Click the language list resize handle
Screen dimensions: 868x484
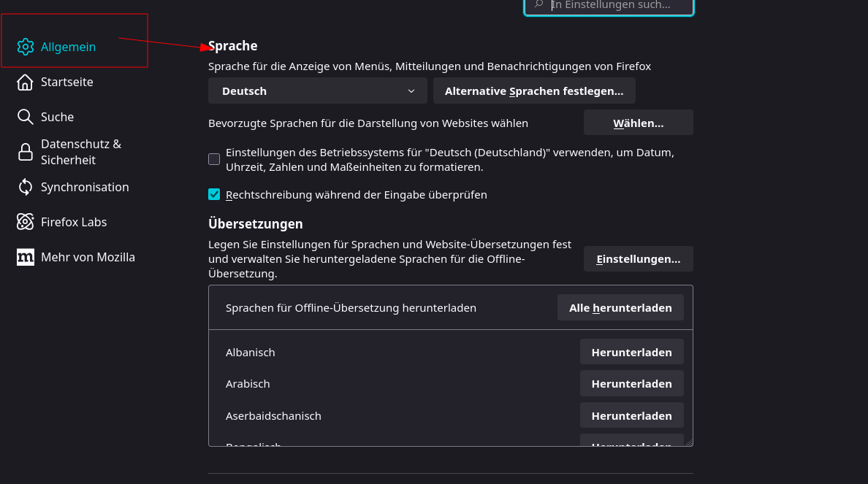688,442
